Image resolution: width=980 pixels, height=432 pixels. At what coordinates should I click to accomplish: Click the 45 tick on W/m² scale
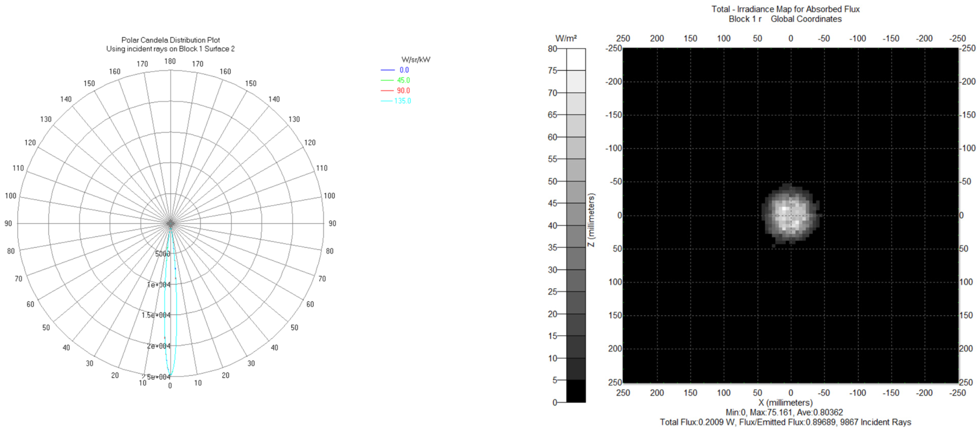[552, 204]
